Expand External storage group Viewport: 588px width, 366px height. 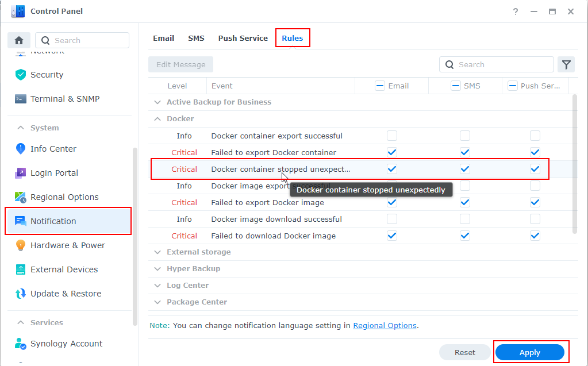click(157, 252)
